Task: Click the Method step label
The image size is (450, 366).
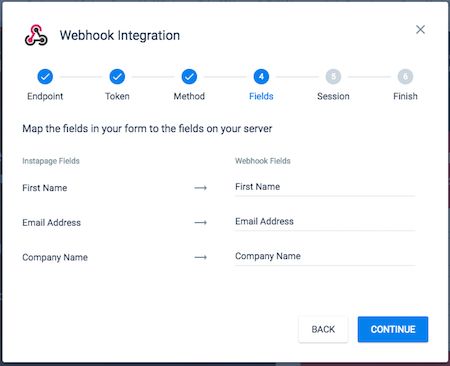Action: tap(189, 96)
